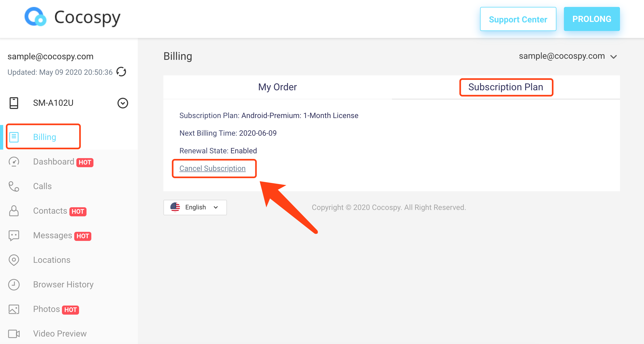Click the Video Preview camera icon
This screenshot has height=344, width=644.
14,334
